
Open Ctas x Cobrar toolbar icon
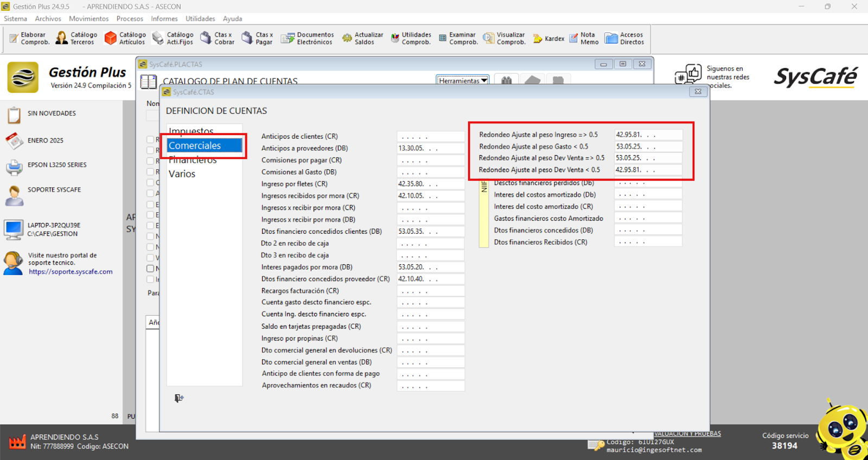[x=218, y=38]
